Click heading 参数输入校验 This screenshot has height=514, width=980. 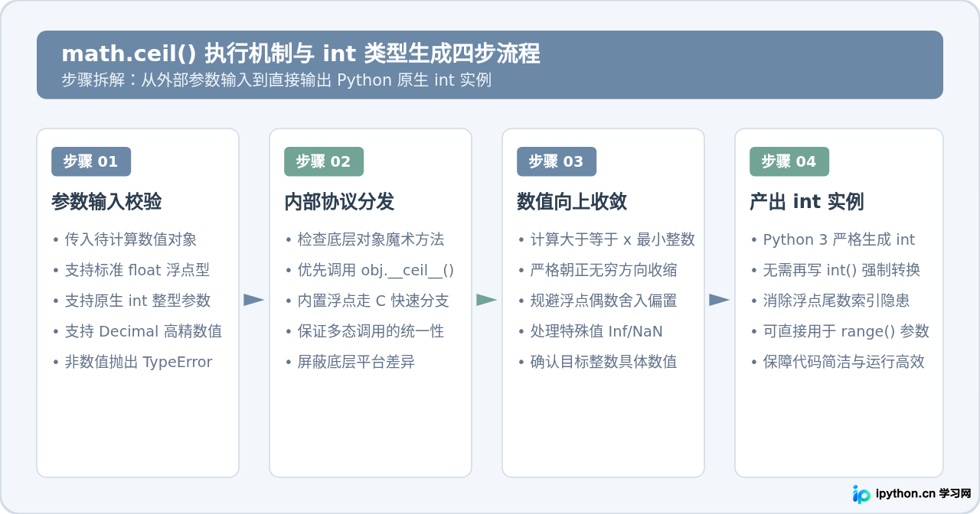[106, 202]
